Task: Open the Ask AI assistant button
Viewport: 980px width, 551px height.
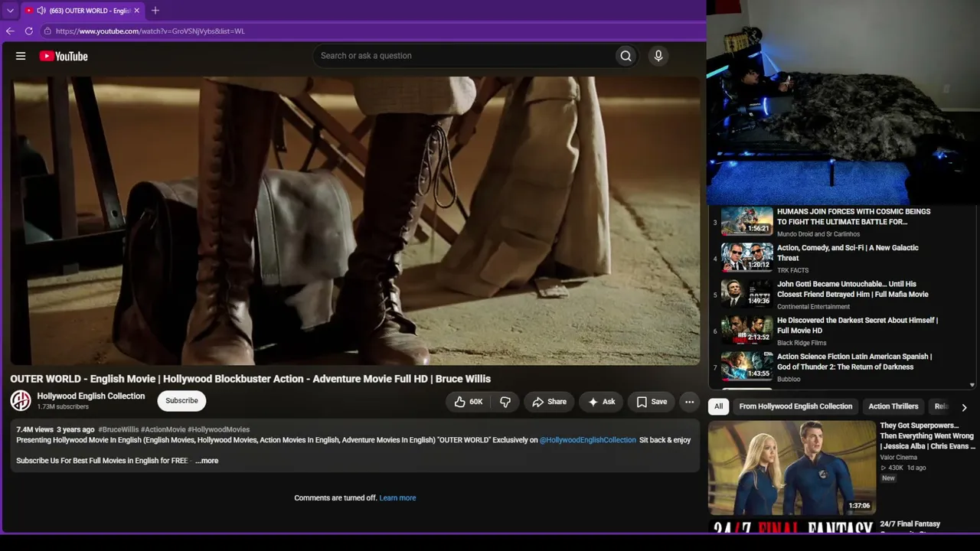Action: tap(601, 402)
